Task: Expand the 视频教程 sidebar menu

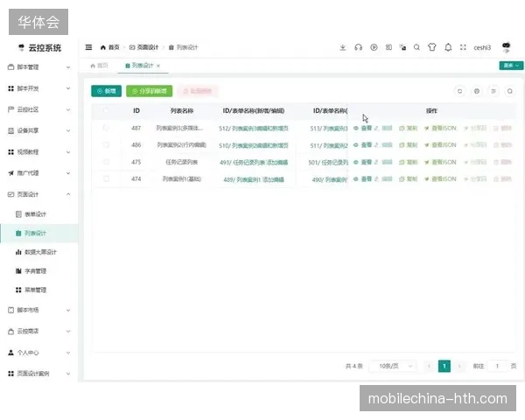Action: (x=39, y=152)
